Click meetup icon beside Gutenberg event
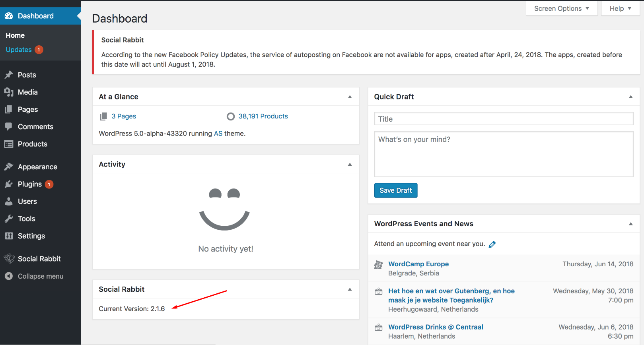The image size is (644, 345). point(379,292)
